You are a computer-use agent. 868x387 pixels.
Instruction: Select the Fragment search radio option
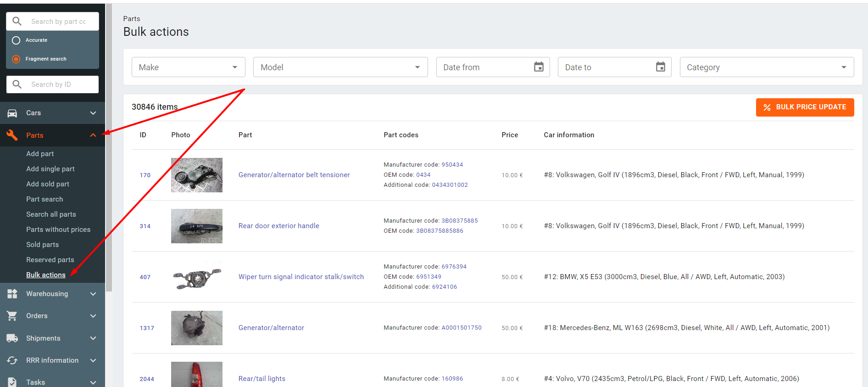point(16,59)
